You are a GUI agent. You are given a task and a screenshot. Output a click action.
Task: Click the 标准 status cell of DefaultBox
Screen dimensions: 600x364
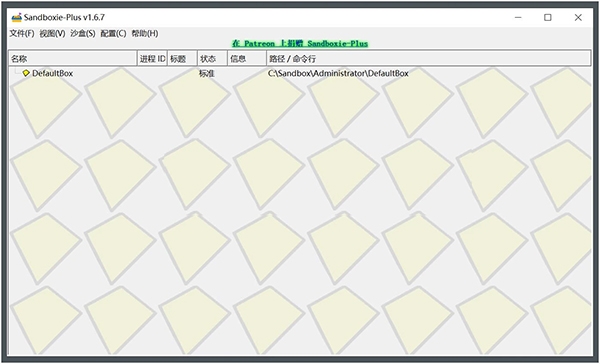point(207,73)
